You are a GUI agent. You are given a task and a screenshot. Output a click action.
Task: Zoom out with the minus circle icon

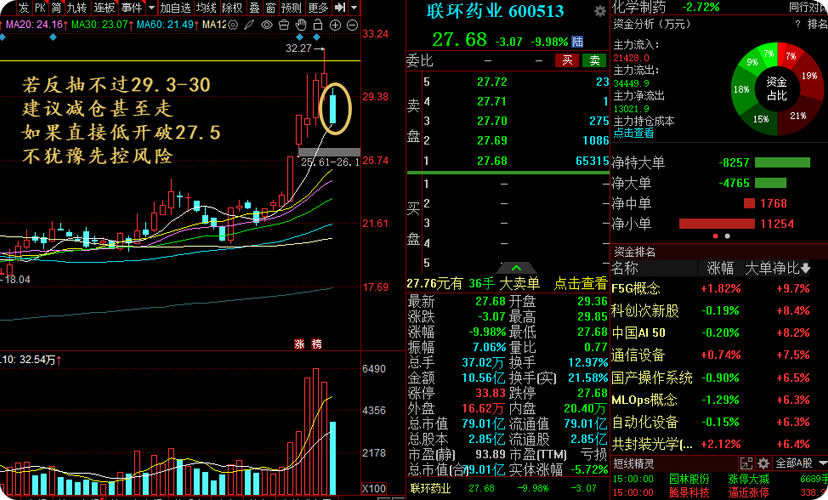point(352,25)
